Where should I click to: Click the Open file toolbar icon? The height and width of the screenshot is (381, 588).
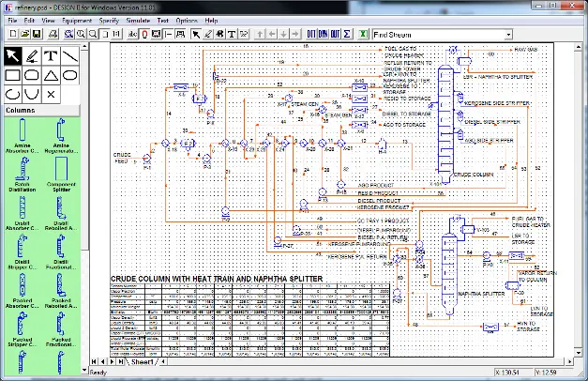24,34
